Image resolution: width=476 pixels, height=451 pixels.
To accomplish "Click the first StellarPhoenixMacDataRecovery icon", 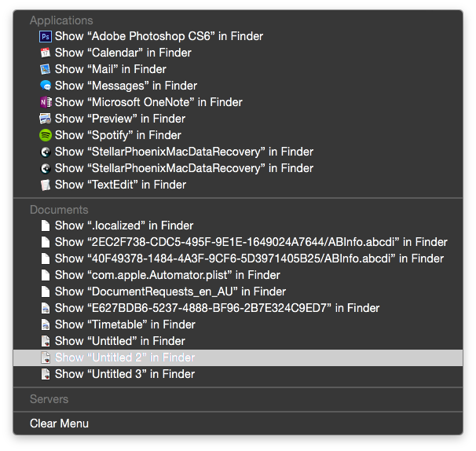I will pos(46,152).
